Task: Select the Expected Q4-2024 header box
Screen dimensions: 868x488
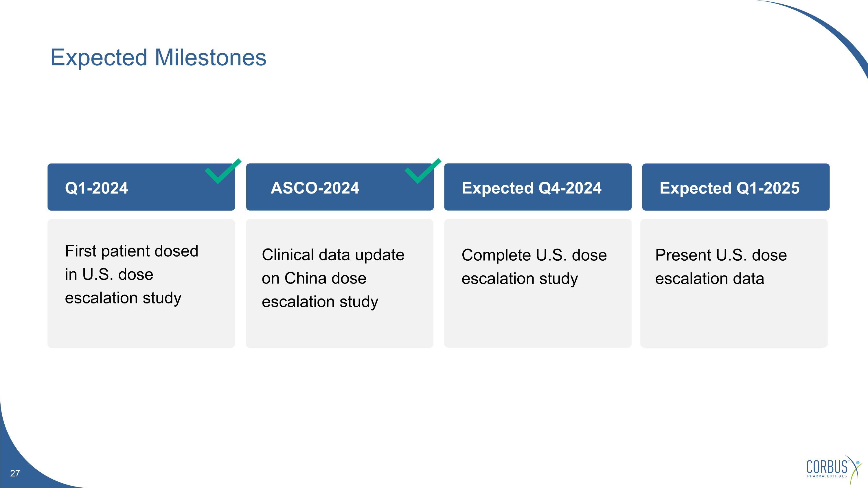Action: (x=538, y=187)
